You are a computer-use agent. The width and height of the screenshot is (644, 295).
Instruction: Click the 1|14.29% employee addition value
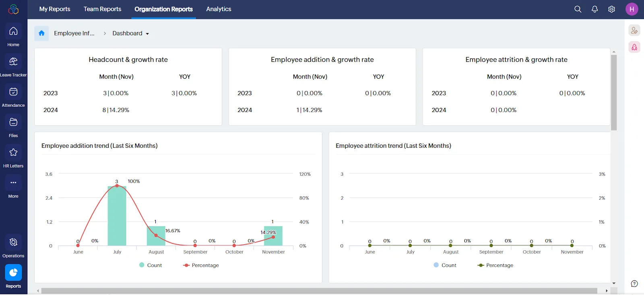tap(310, 110)
